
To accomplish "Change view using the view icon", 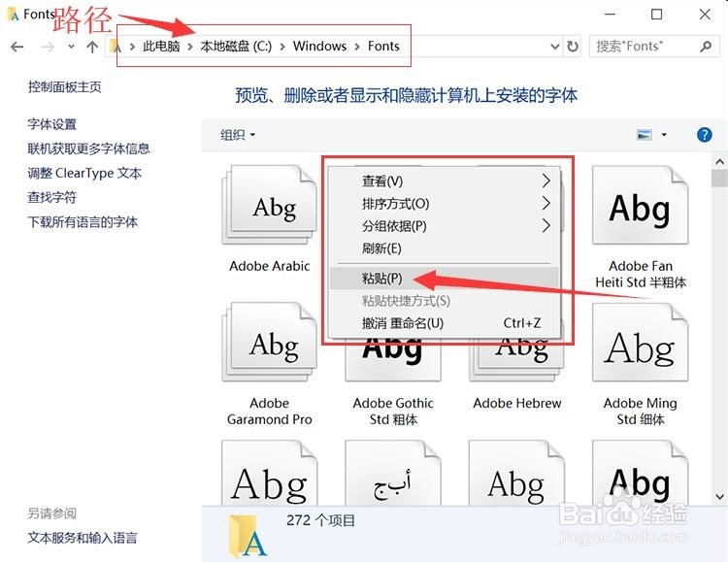I will tap(645, 135).
